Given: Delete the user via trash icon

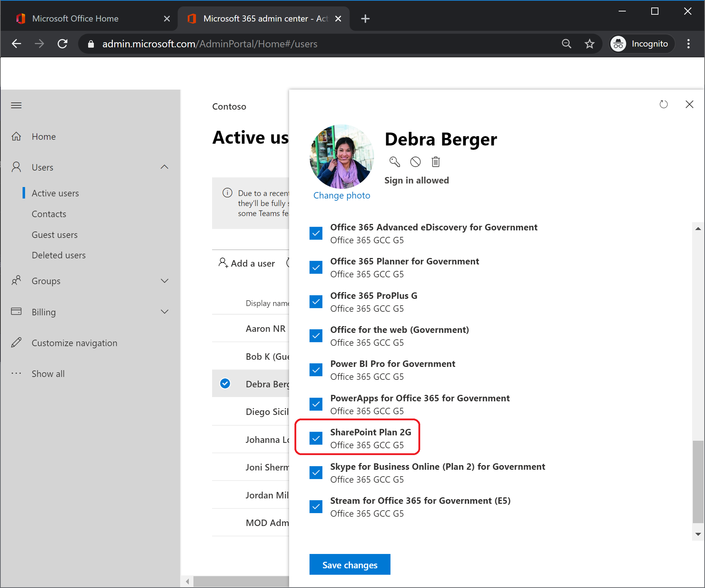Looking at the screenshot, I should click(436, 162).
